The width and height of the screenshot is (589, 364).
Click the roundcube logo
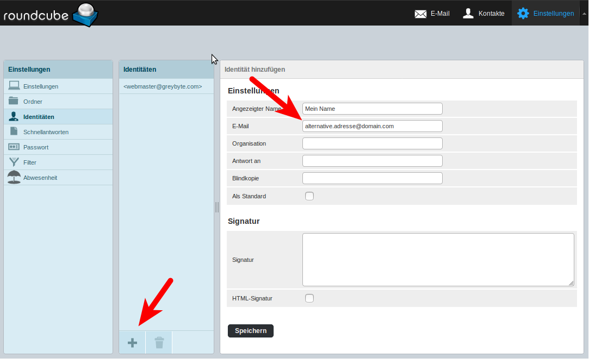50,14
